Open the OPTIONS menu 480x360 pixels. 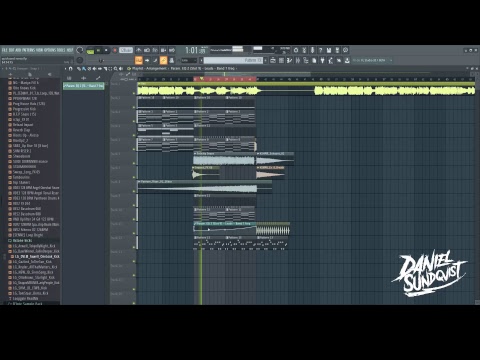(50, 50)
